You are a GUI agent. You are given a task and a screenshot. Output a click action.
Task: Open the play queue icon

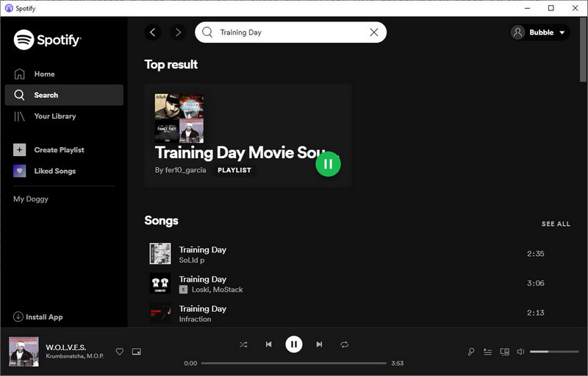487,352
